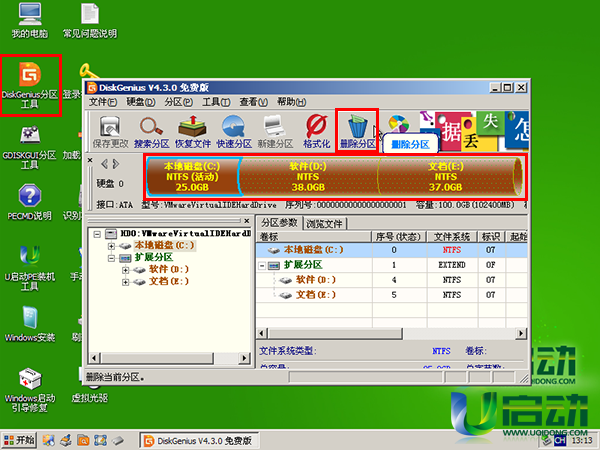Select 软件(D:) row in partition table
Image resolution: width=600 pixels, height=450 pixels.
tap(391, 280)
